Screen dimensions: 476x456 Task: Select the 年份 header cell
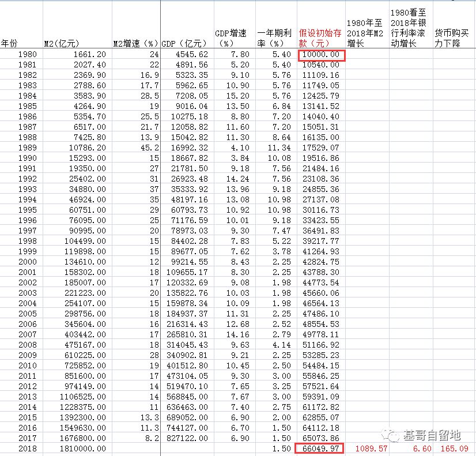9,43
